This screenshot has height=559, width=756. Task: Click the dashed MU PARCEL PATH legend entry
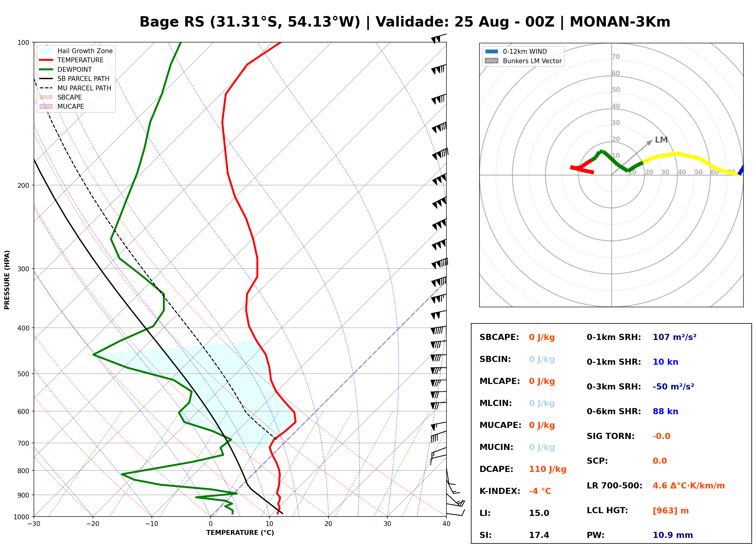click(75, 88)
